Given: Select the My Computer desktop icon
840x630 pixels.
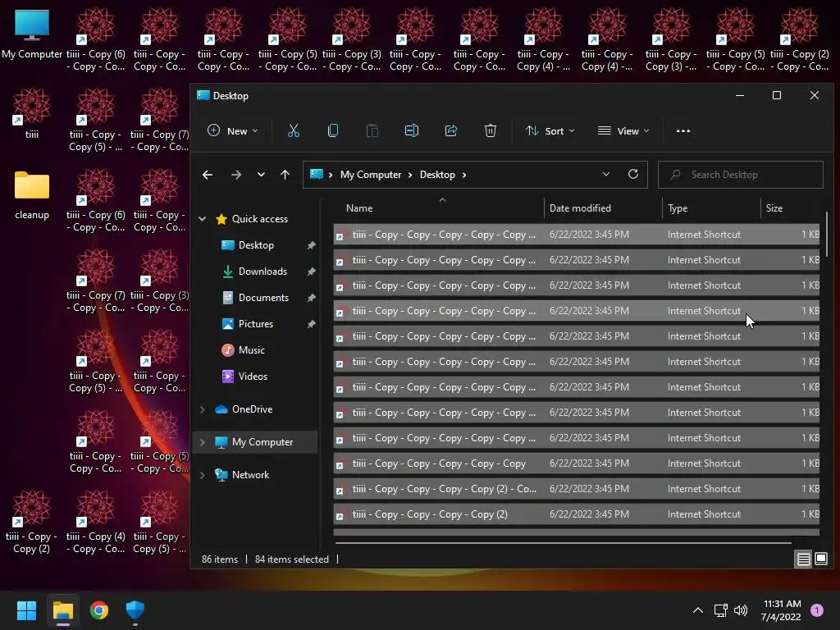Looking at the screenshot, I should (32, 34).
